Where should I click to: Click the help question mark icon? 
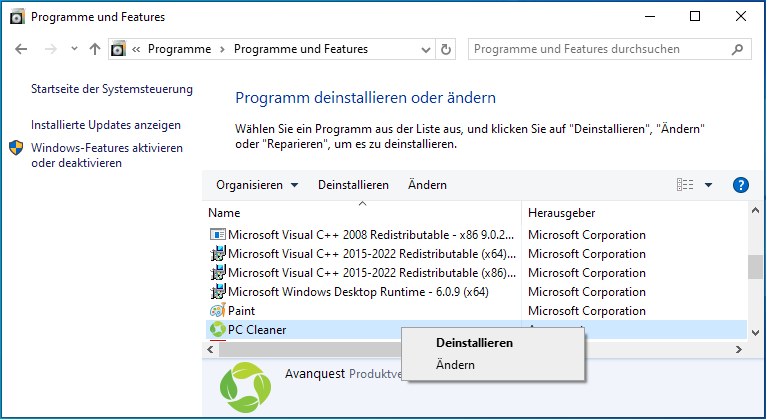pos(741,185)
